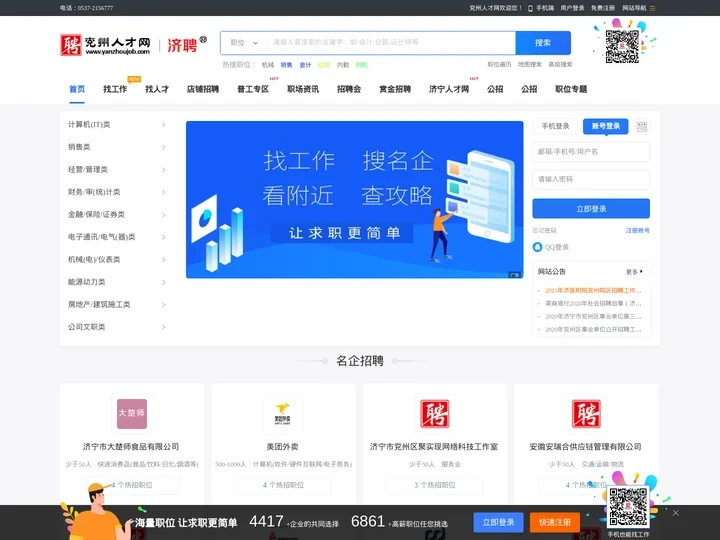Click 安徽安瑞合供应链管理有限公司 name
Viewport: 720px width, 540px height.
click(x=586, y=447)
